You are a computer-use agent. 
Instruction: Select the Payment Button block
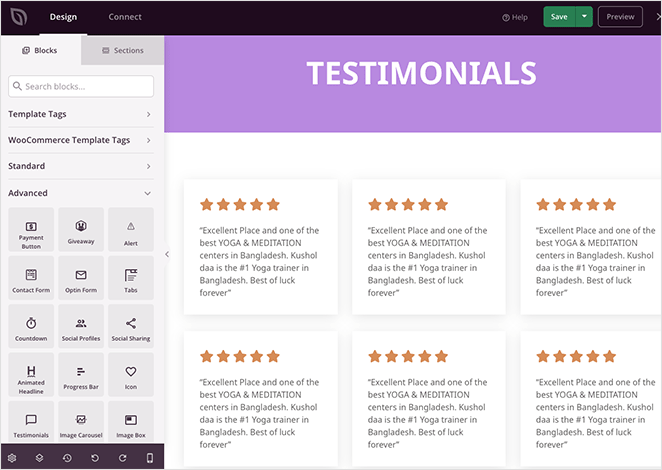[31, 231]
